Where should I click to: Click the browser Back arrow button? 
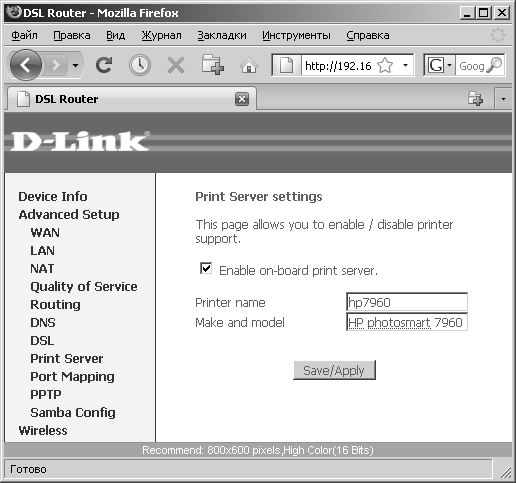point(26,65)
